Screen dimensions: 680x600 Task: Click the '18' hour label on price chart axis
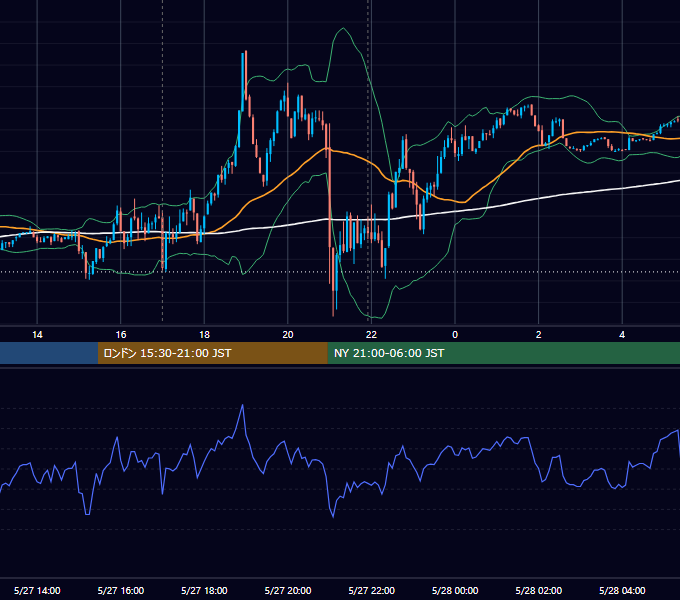tap(204, 335)
